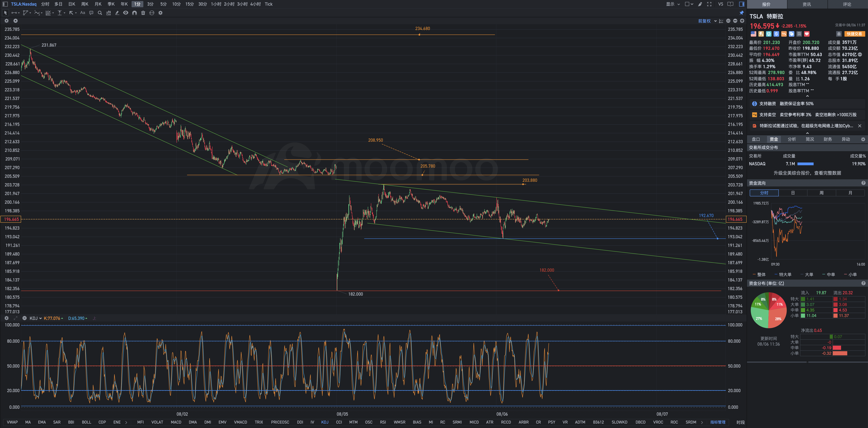The height and width of the screenshot is (428, 868).
Task: Toggle the right quote panel icon
Action: tap(742, 4)
